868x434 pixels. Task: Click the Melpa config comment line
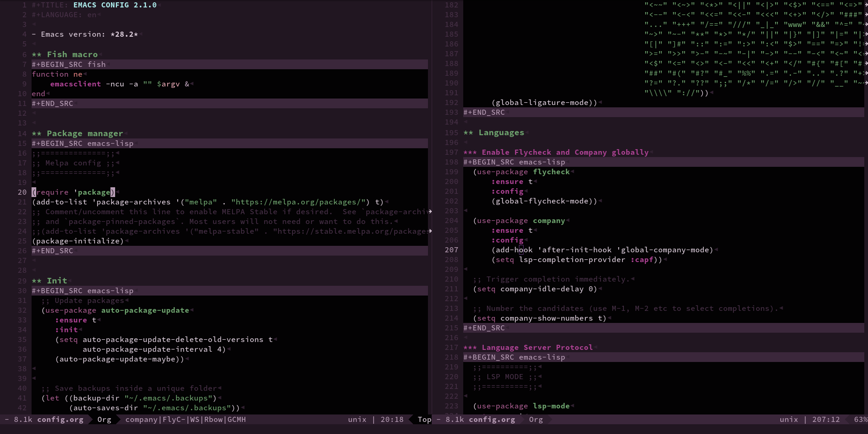73,163
